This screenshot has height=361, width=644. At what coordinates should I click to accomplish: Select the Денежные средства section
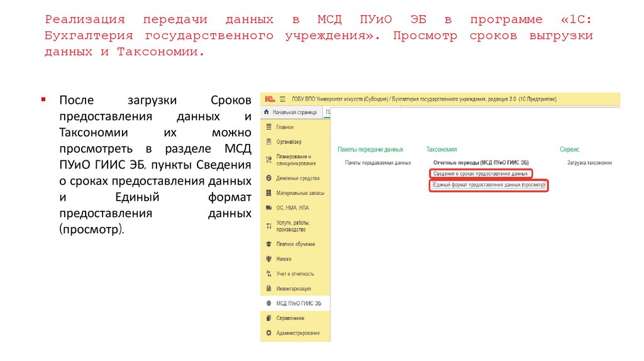(297, 178)
